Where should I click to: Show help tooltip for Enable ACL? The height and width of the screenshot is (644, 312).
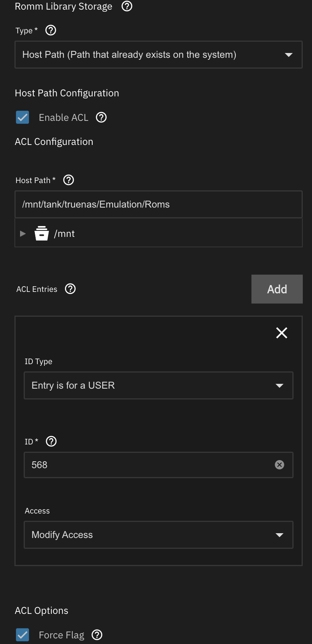pyautogui.click(x=101, y=117)
